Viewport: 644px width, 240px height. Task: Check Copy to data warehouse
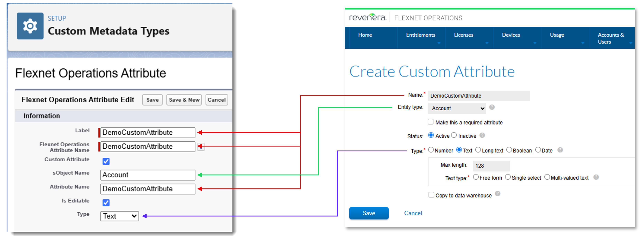(x=431, y=195)
